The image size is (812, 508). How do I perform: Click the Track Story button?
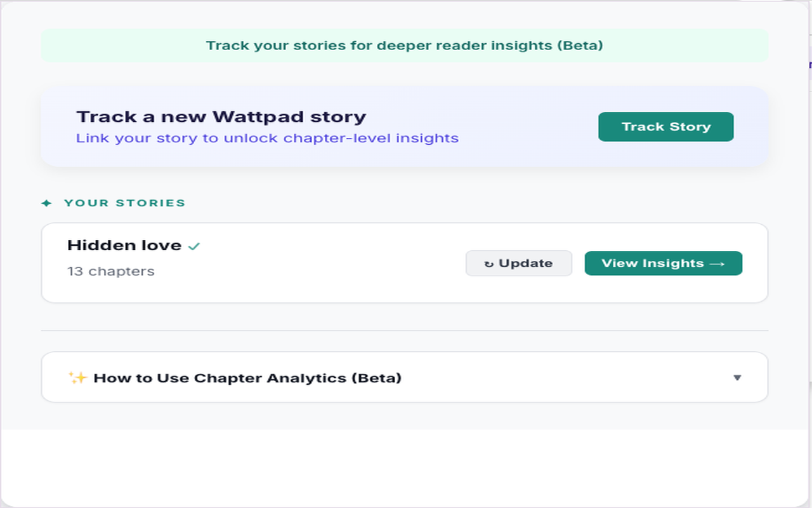coord(665,126)
